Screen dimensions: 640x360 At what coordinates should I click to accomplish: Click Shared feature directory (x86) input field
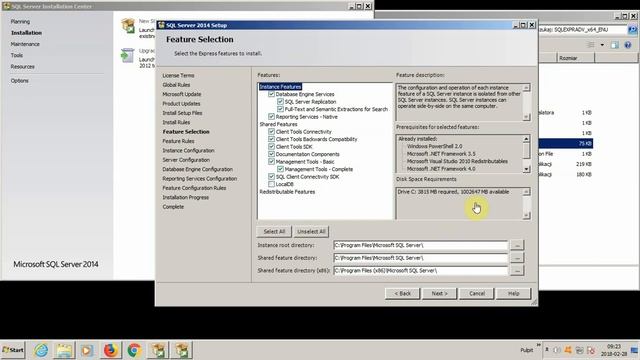click(420, 271)
